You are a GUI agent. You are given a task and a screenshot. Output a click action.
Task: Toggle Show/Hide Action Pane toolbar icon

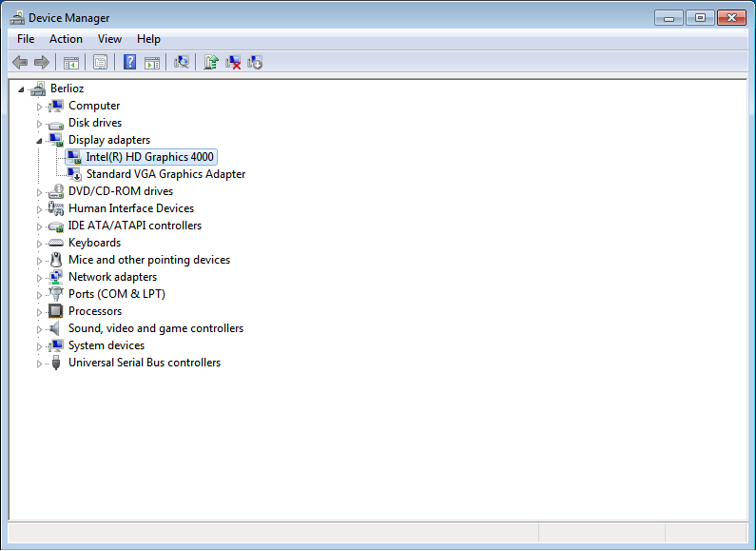click(152, 62)
